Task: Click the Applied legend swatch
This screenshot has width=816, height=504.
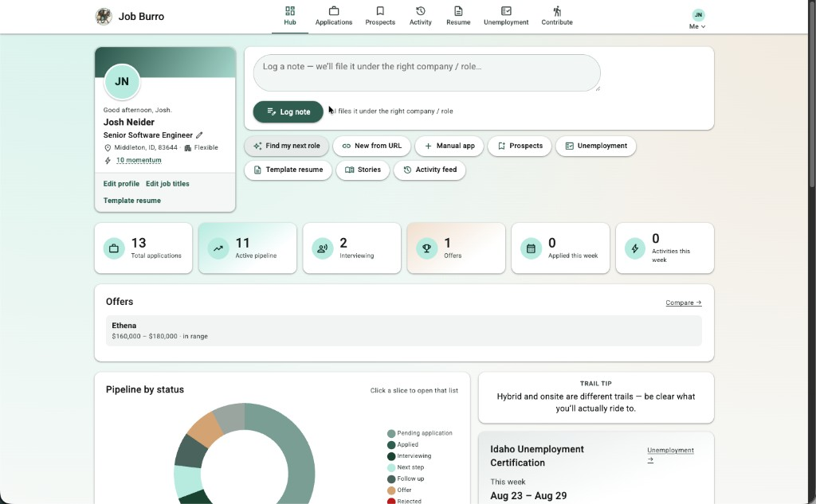Action: click(x=391, y=445)
